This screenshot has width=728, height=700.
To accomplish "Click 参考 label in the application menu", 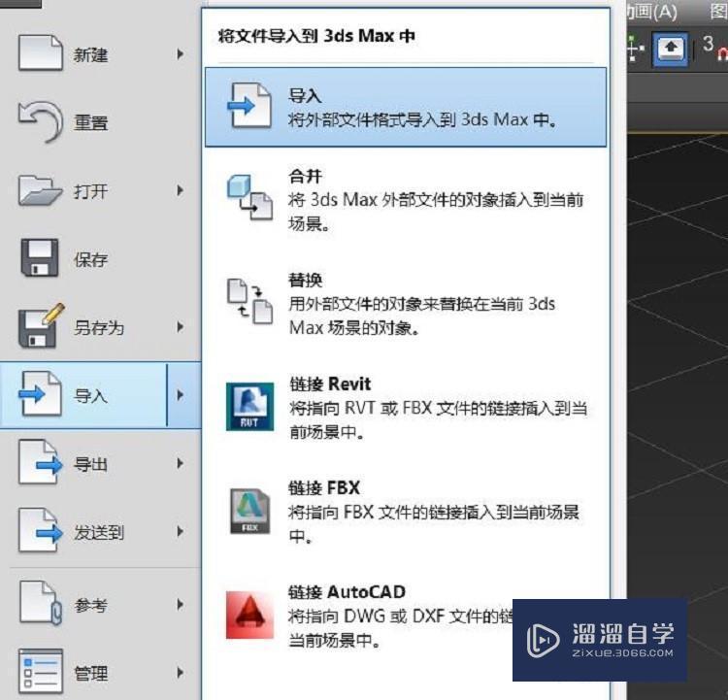I will pos(90,605).
